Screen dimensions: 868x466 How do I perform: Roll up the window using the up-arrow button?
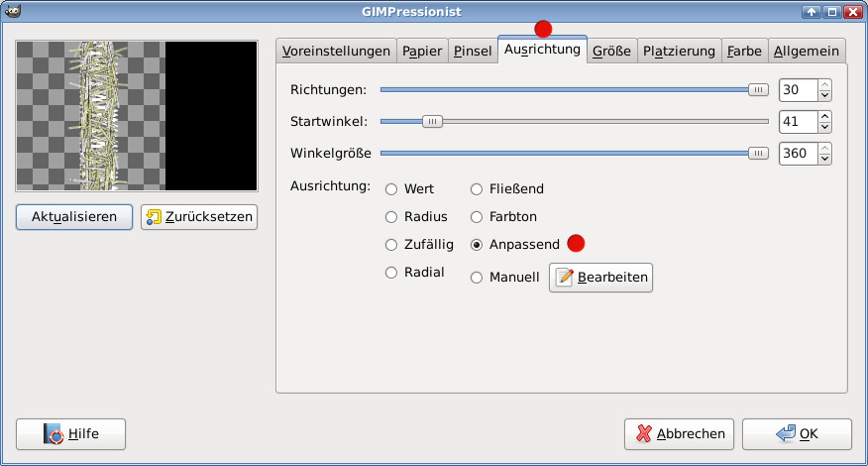click(812, 12)
